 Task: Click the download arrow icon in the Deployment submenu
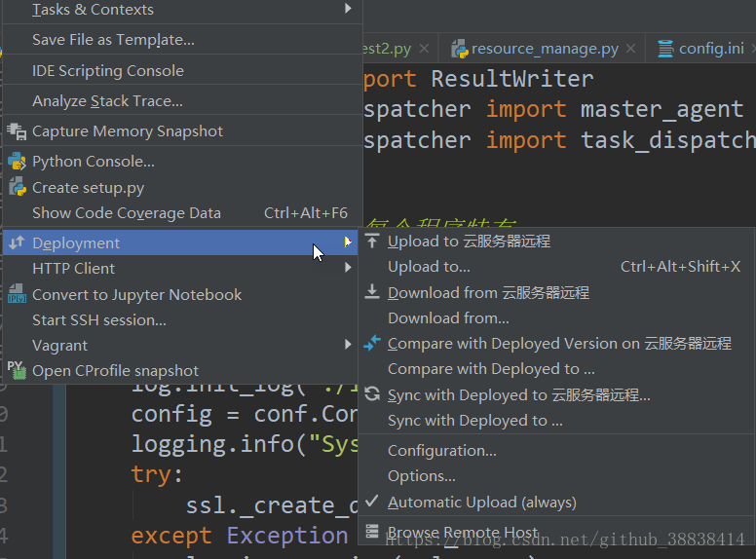pyautogui.click(x=372, y=292)
